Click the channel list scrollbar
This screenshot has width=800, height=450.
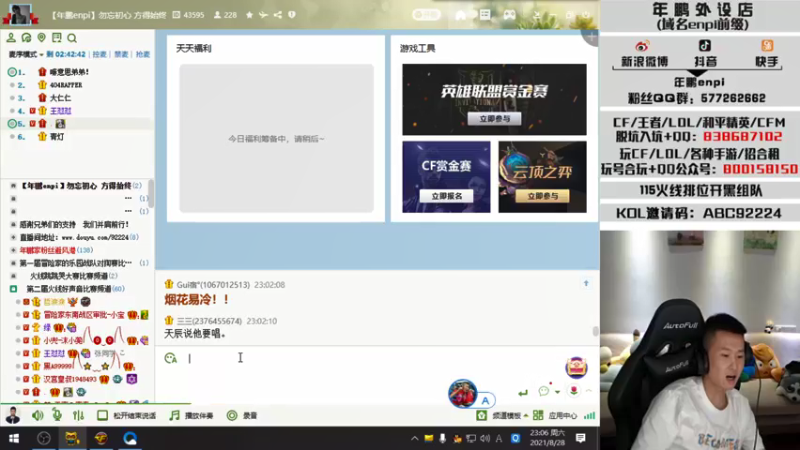point(152,193)
